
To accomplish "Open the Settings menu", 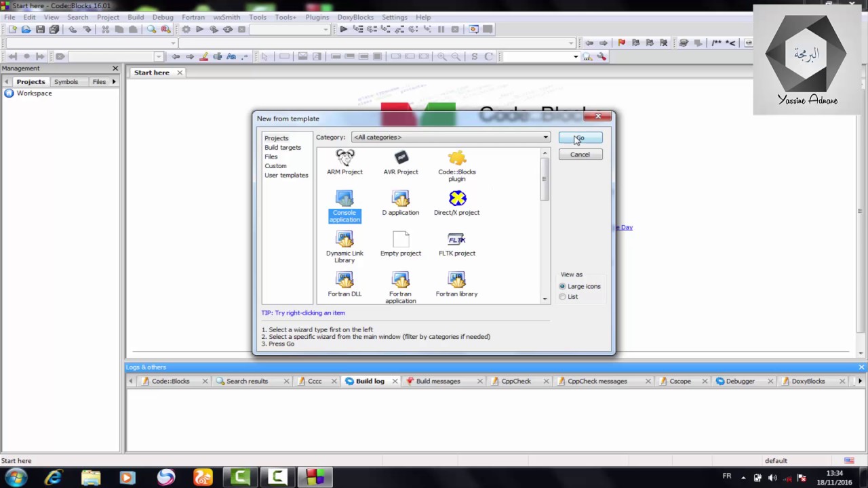I will click(x=394, y=17).
